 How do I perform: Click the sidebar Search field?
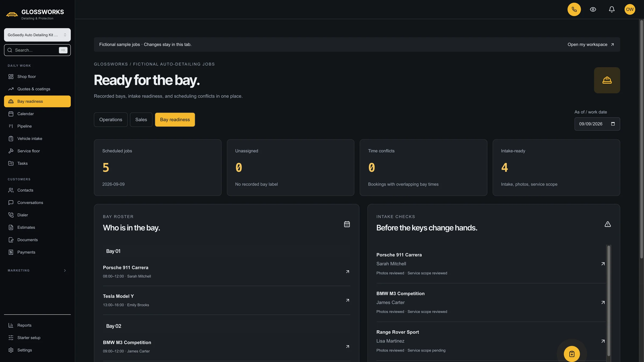(x=37, y=50)
